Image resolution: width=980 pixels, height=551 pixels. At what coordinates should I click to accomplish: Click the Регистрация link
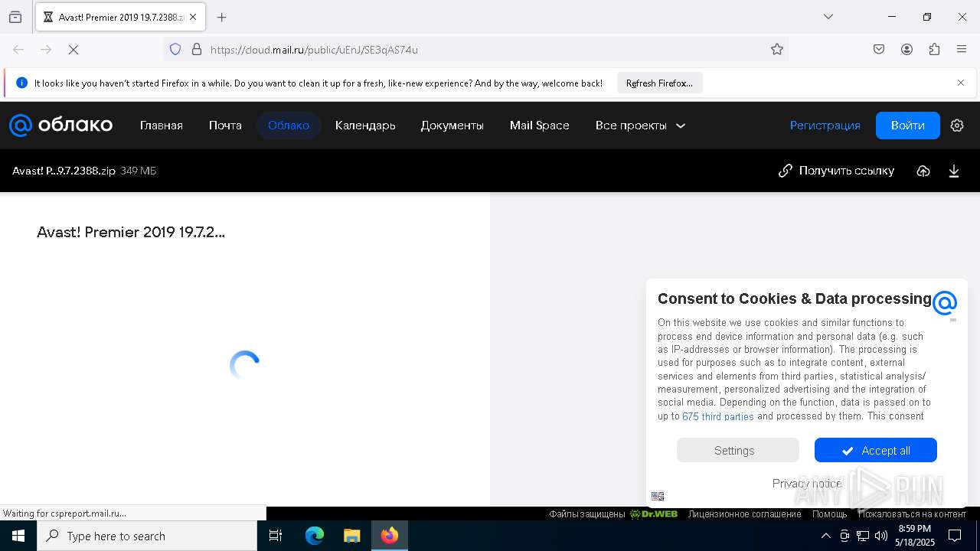point(825,126)
